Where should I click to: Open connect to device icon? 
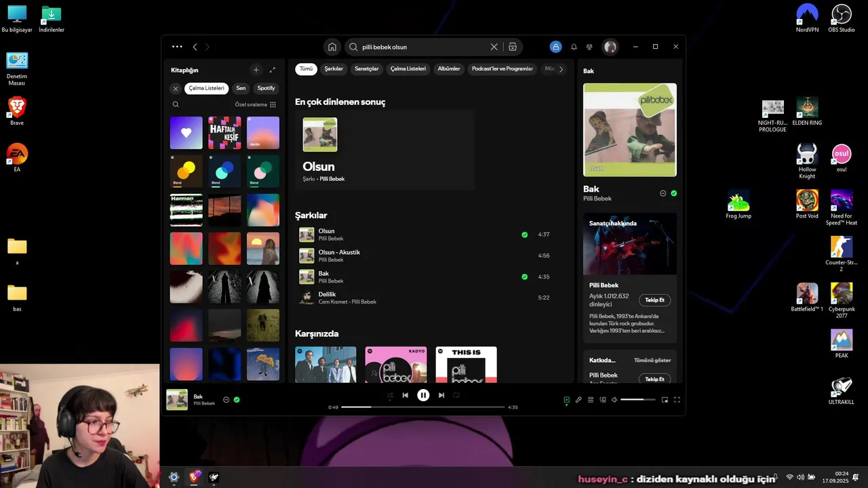tap(602, 400)
